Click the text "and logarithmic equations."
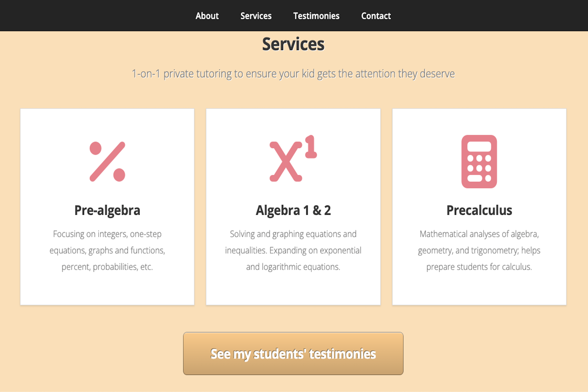This screenshot has height=392, width=588. tap(293, 267)
